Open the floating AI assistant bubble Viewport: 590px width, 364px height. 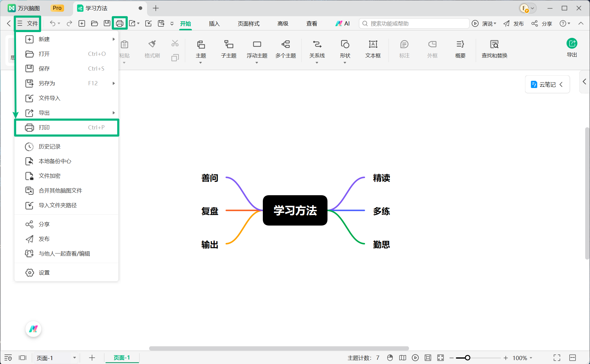(33, 329)
